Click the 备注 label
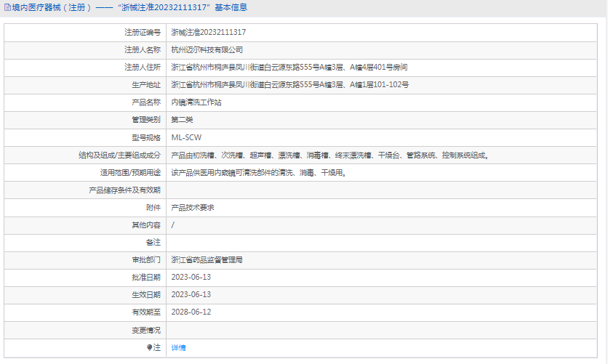608x364 pixels. [153, 243]
